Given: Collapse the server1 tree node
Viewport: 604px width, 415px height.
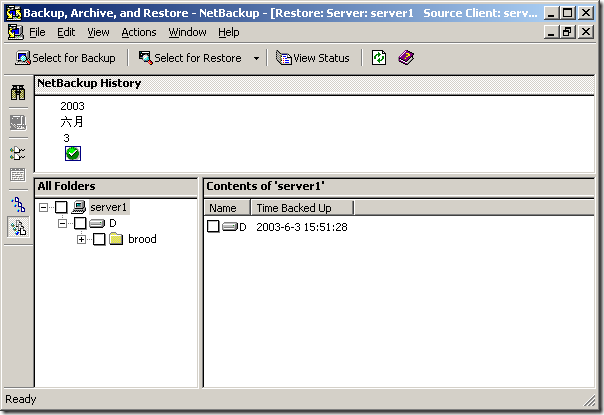Looking at the screenshot, I should coord(44,207).
